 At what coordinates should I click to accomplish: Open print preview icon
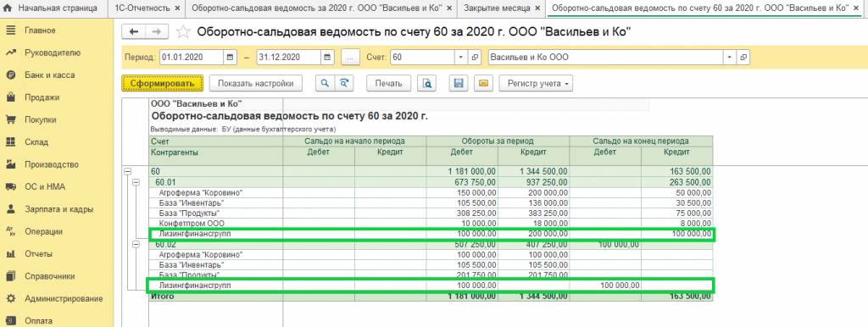427,84
